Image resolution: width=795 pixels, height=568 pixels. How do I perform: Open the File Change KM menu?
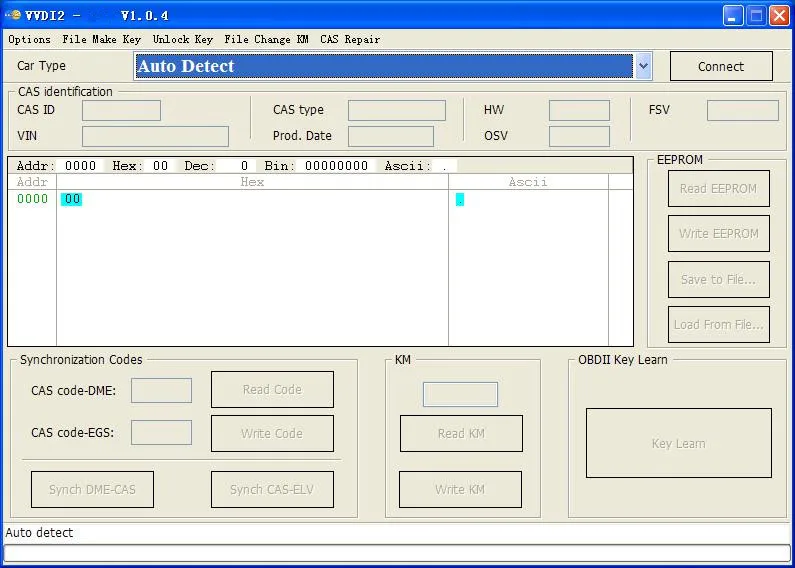[x=266, y=40]
